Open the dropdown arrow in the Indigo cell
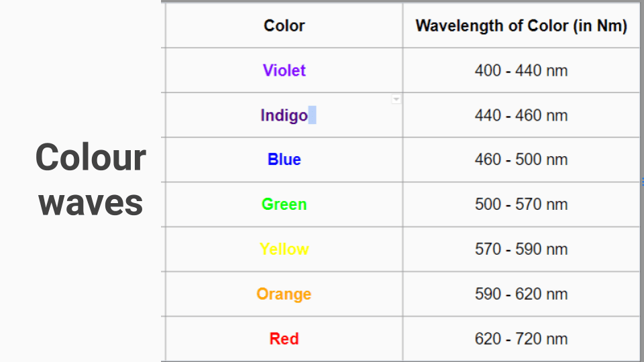This screenshot has height=362, width=644. click(x=396, y=99)
